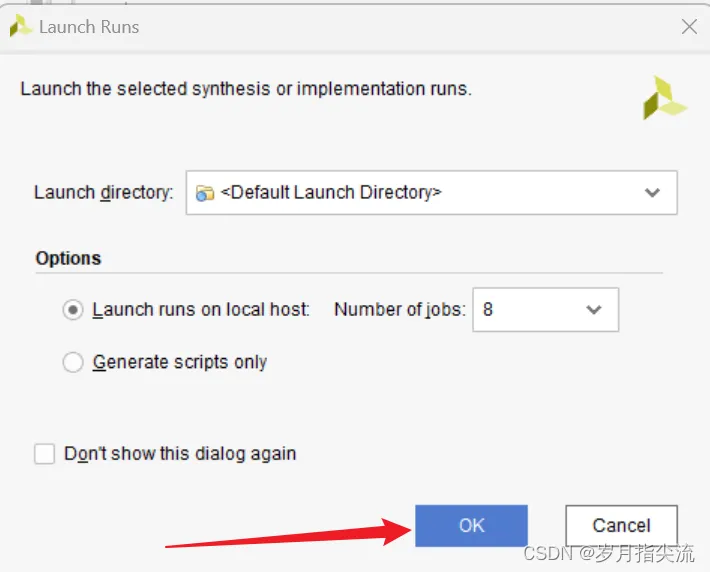Close the Launch Runs dialog with X
The image size is (710, 572).
pos(689,27)
